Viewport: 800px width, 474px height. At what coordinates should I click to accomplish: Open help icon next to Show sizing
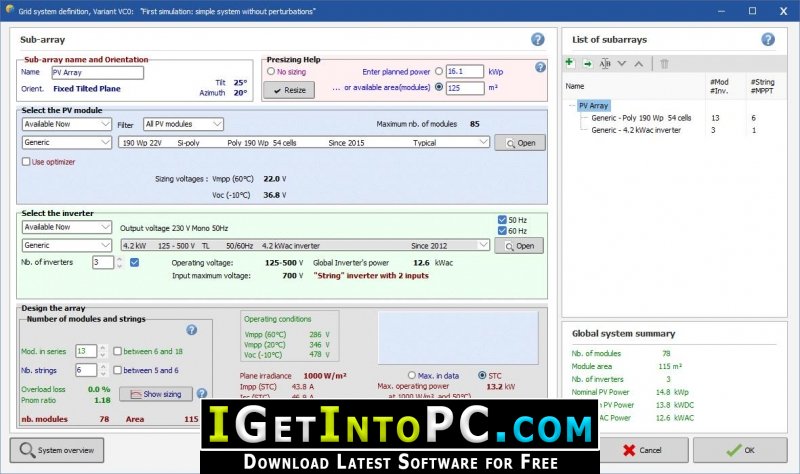point(202,393)
